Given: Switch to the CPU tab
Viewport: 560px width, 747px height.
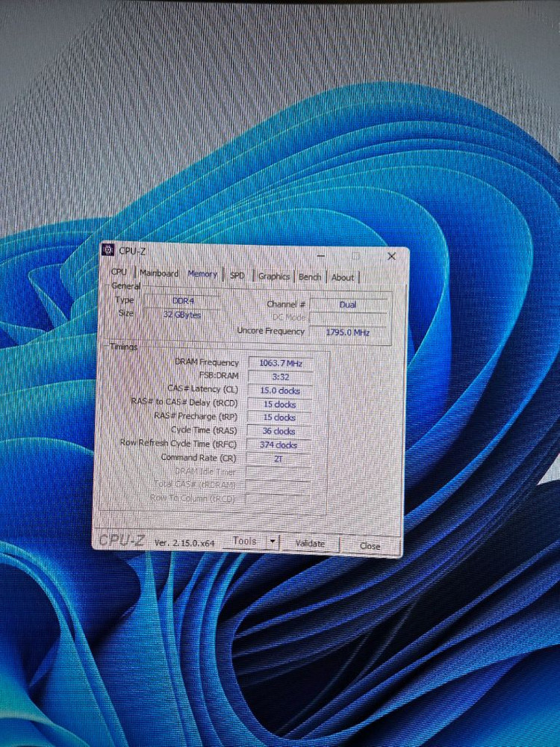Looking at the screenshot, I should [x=119, y=272].
